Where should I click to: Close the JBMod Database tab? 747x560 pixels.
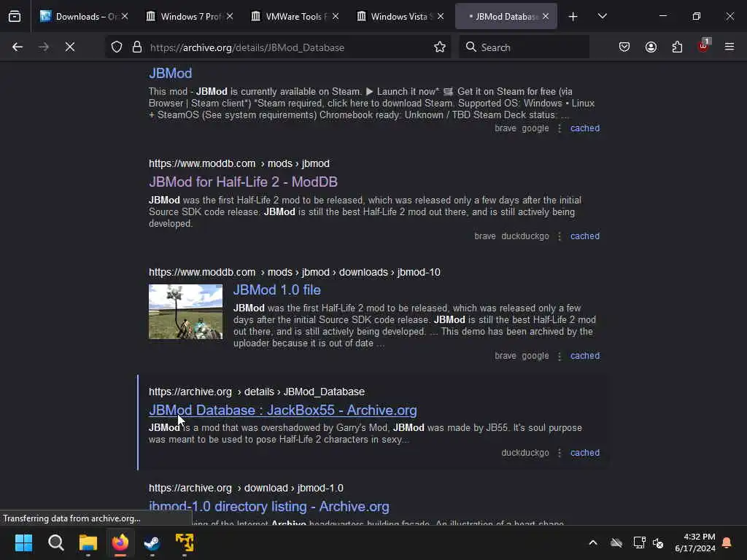click(546, 17)
